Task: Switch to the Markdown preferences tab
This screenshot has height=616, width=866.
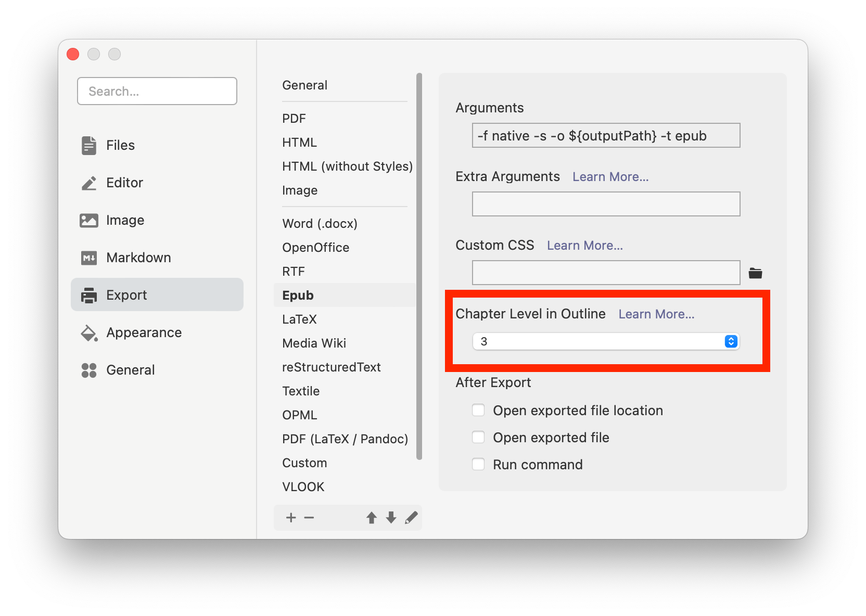Action: [x=138, y=258]
